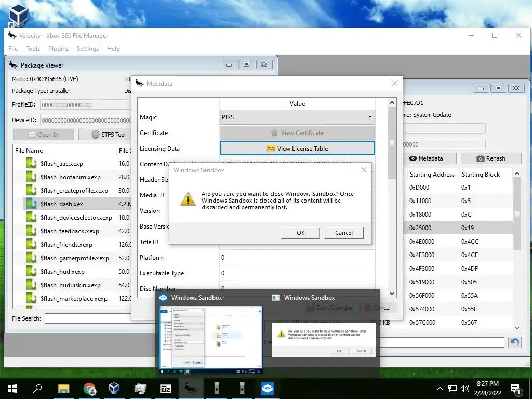Select $flash_hud.xexp file icon
Image resolution: width=532 pixels, height=399 pixels.
[x=31, y=271]
